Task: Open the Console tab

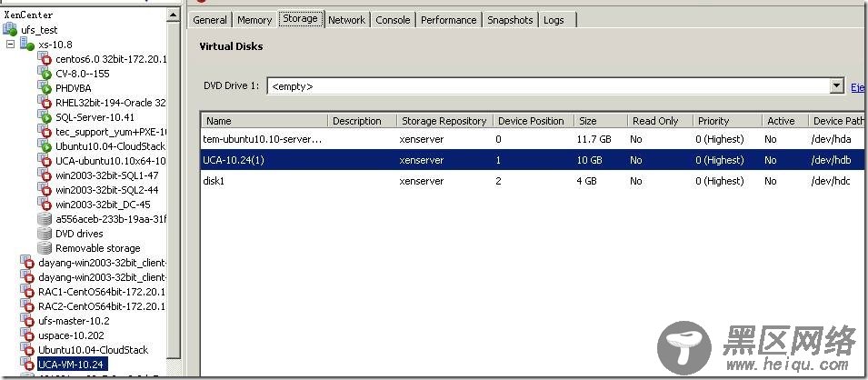Action: (393, 20)
